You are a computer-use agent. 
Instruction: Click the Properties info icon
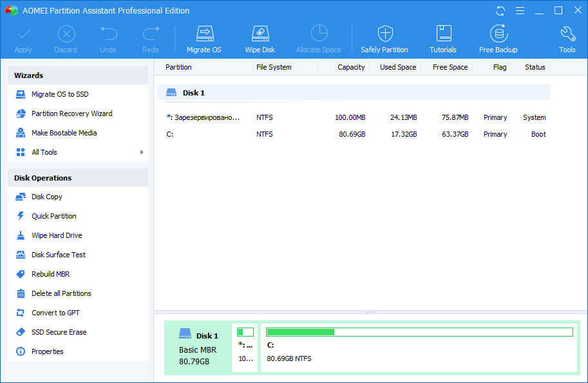21,351
